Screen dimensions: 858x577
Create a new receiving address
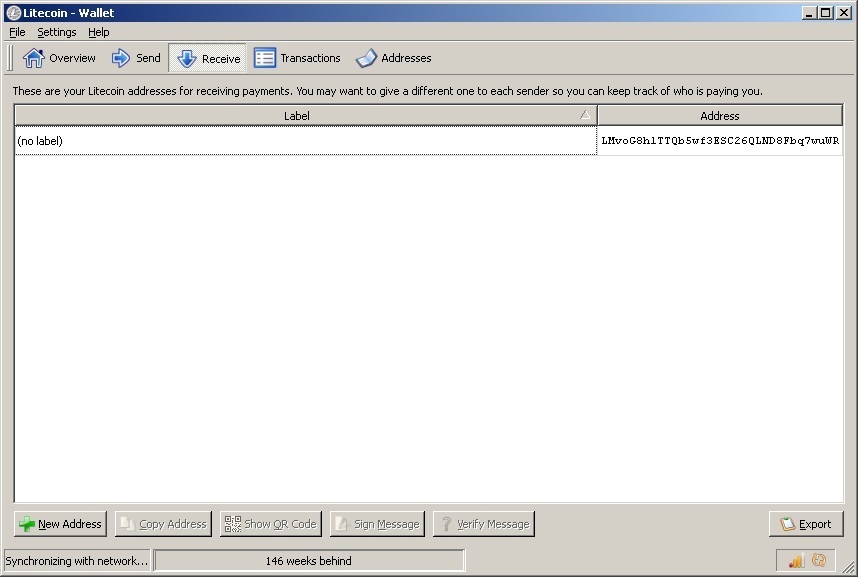click(x=60, y=523)
